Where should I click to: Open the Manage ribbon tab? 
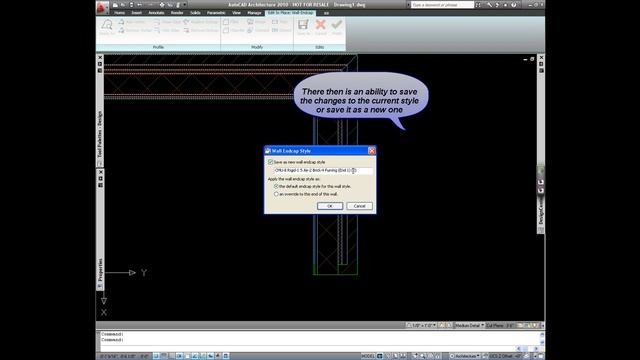254,13
